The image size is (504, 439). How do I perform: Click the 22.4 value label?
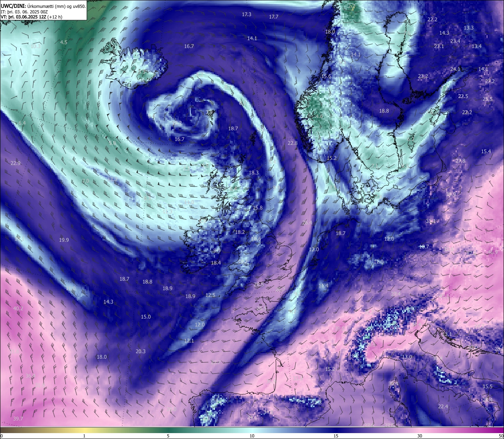coord(443,407)
